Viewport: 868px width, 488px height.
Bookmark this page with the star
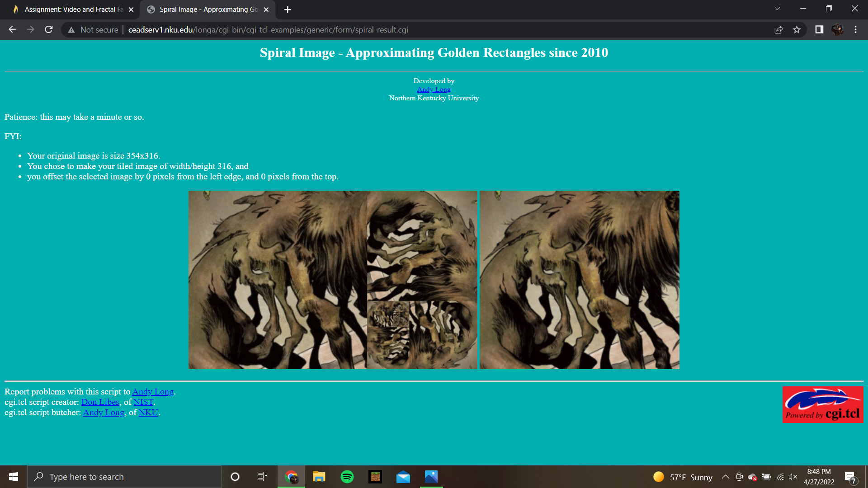click(x=797, y=30)
